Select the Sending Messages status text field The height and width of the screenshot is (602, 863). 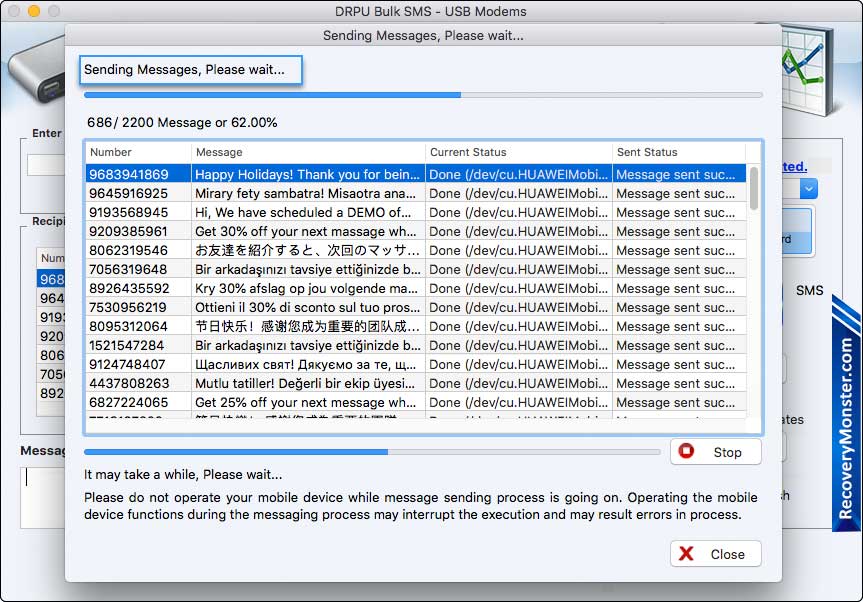[190, 70]
